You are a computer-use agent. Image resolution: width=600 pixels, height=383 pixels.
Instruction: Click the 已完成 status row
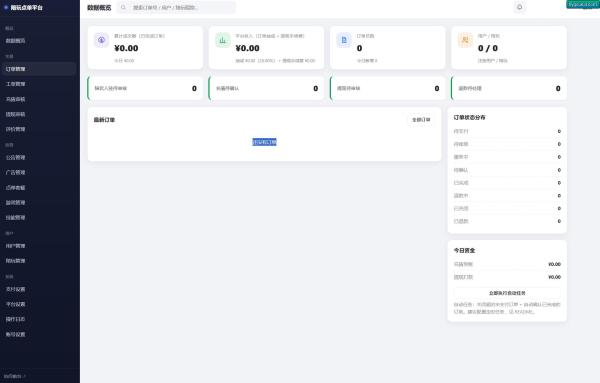click(507, 183)
